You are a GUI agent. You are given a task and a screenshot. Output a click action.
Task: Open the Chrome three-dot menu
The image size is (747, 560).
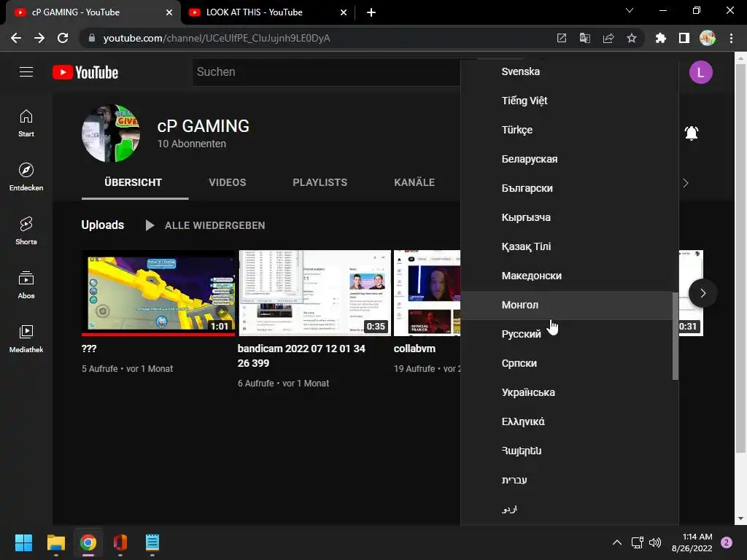click(x=731, y=38)
